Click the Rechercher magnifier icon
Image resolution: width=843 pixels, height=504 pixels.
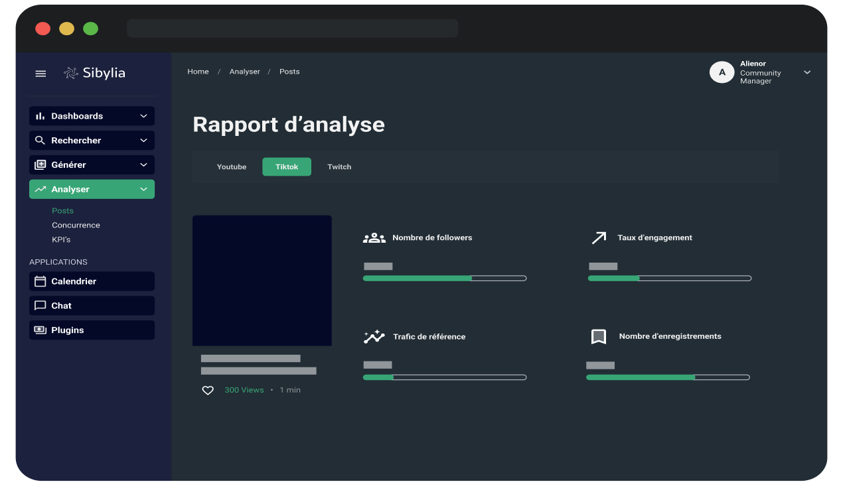tap(40, 141)
